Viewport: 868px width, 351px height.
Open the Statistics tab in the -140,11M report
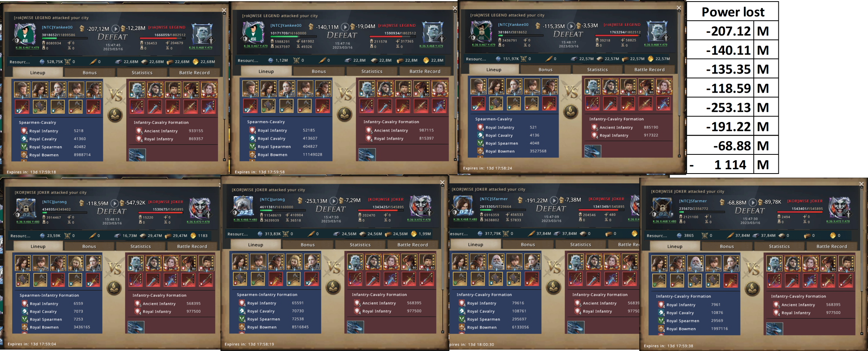372,71
